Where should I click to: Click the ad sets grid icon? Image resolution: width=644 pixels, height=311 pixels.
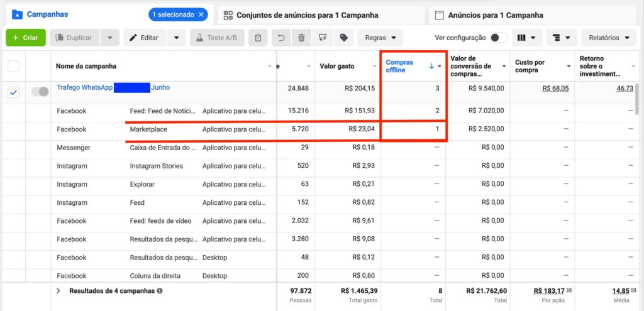point(228,16)
